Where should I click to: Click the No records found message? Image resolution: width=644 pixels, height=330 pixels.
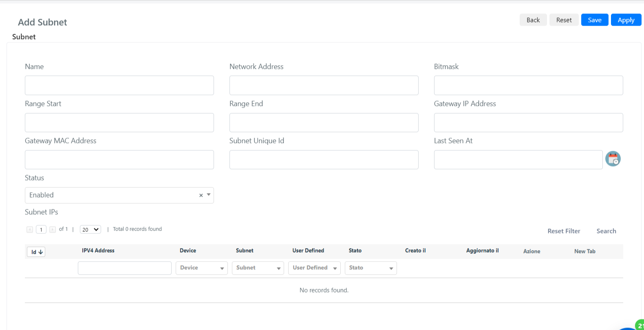click(x=324, y=290)
